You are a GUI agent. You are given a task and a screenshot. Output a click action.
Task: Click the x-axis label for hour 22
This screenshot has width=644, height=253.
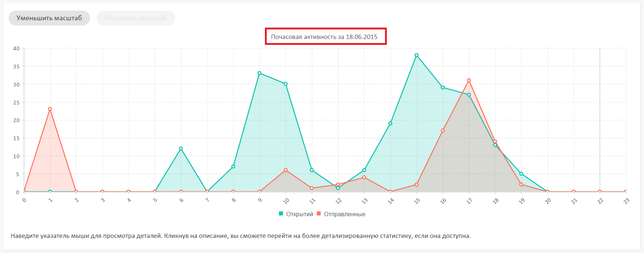point(600,201)
